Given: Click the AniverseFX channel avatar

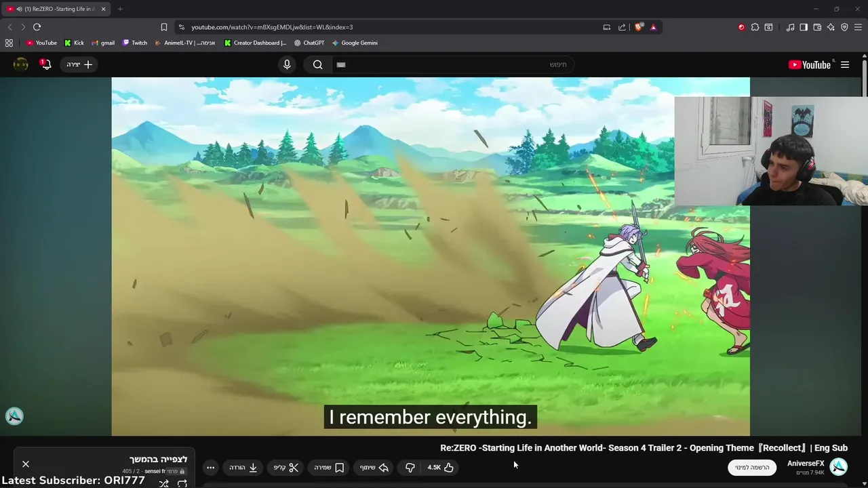Looking at the screenshot, I should click(839, 467).
